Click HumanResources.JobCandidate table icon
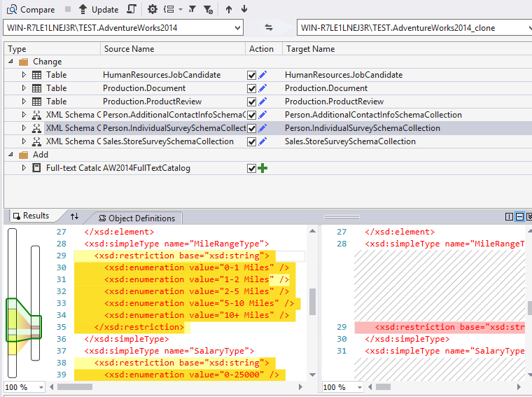The height and width of the screenshot is (397, 532). point(36,75)
